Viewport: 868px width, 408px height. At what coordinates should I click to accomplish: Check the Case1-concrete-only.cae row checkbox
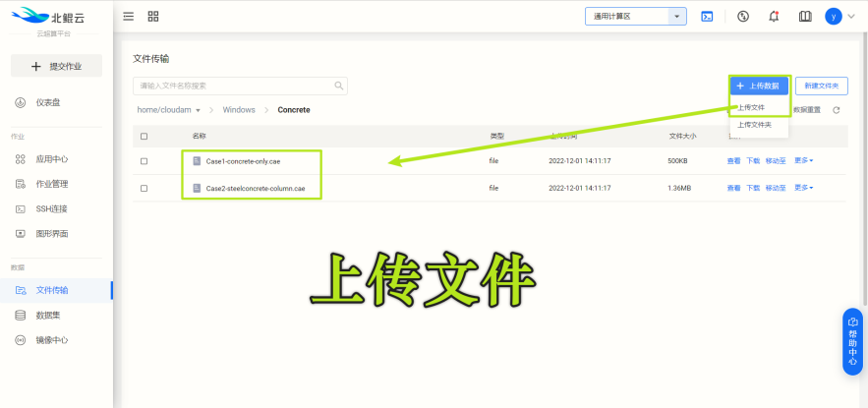(144, 161)
